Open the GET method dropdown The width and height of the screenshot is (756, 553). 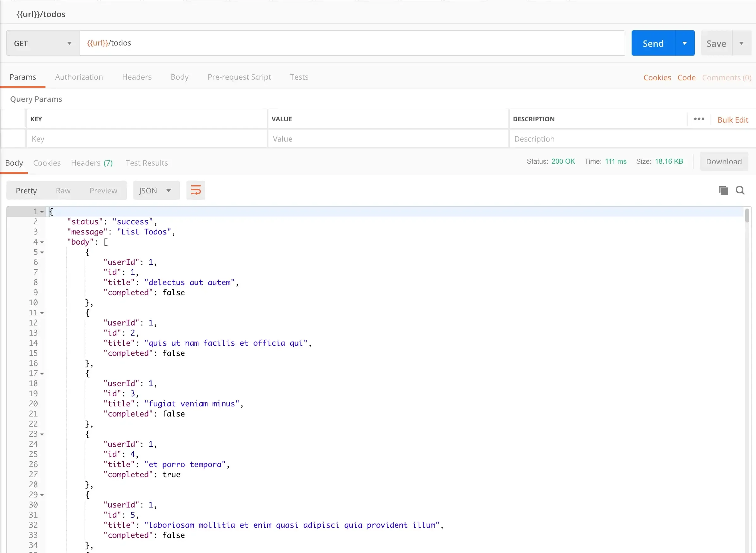click(x=43, y=43)
